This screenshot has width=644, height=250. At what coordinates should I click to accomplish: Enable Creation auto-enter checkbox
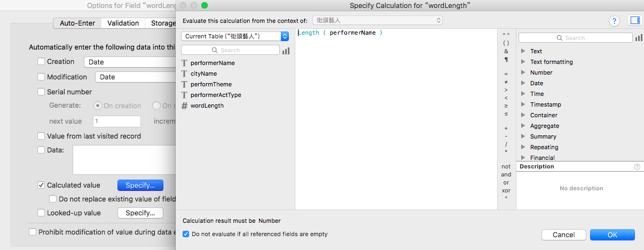(x=41, y=62)
